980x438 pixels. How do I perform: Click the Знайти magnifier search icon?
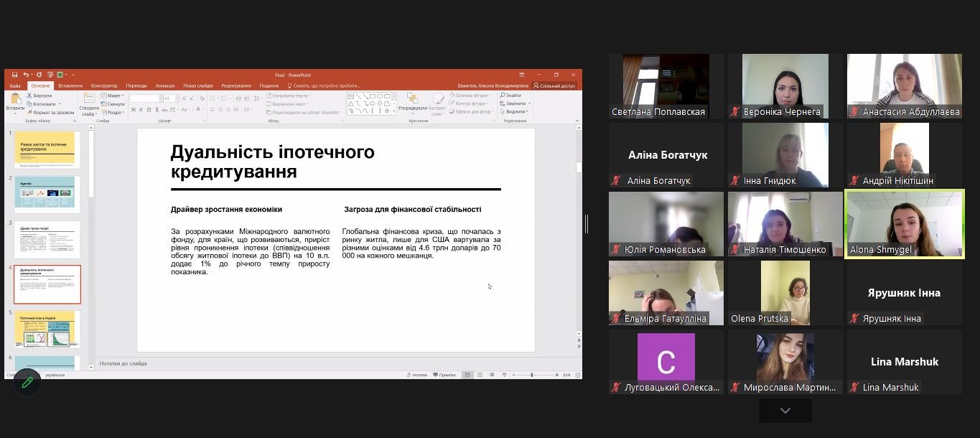[x=509, y=95]
